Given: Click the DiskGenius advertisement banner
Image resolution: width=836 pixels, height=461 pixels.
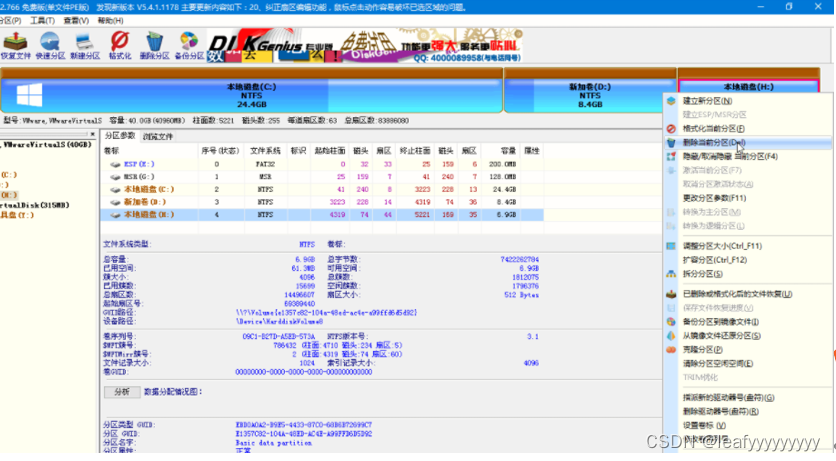Looking at the screenshot, I should 364,46.
